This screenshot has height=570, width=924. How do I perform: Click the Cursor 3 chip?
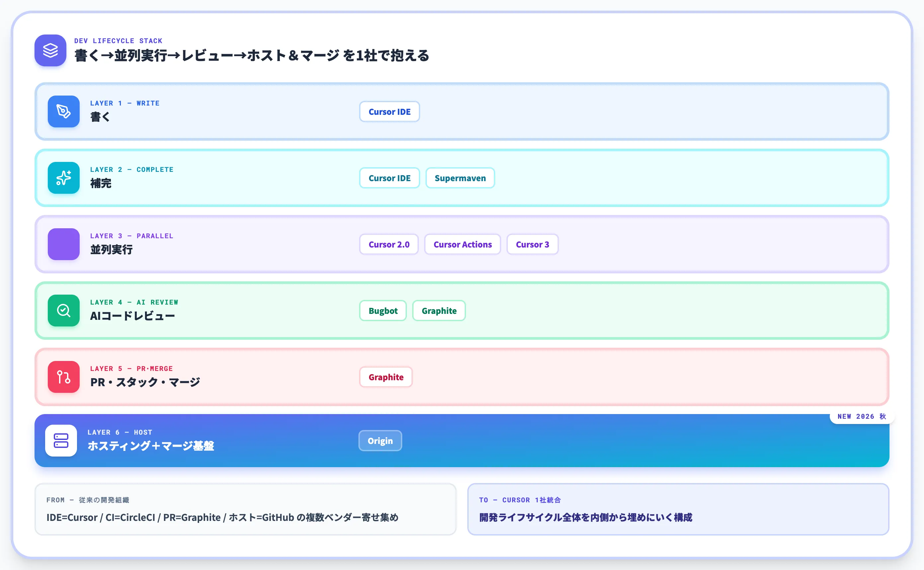tap(532, 244)
